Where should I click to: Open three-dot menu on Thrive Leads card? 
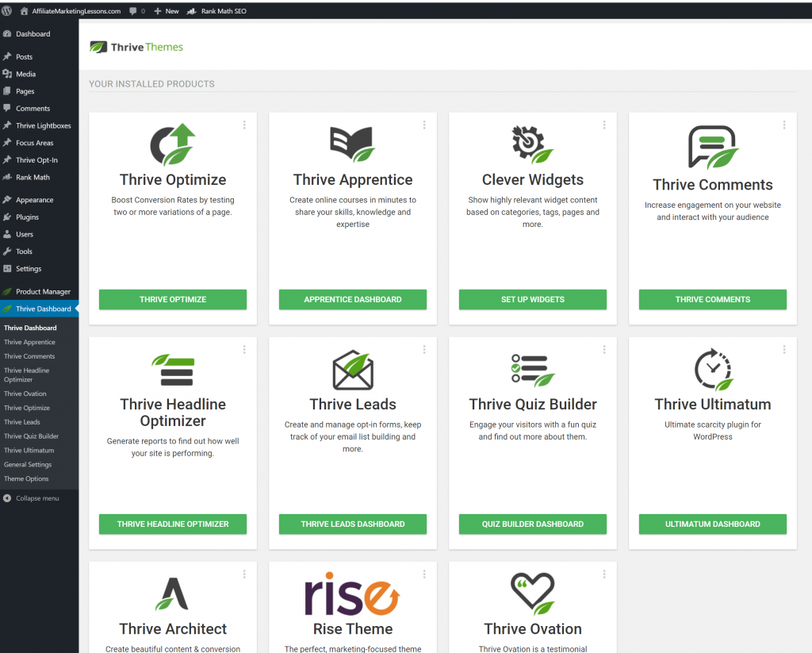click(424, 349)
